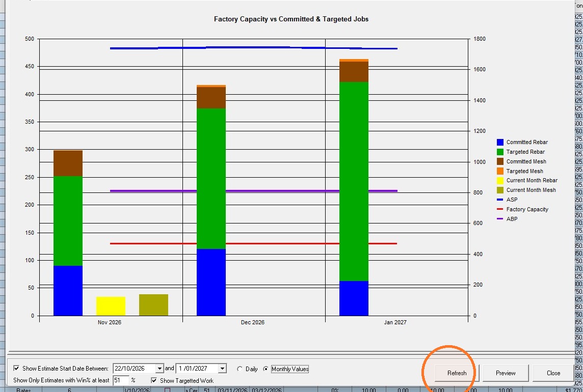Image resolution: width=583 pixels, height=392 pixels.
Task: Toggle Show Estimate Start Date Between checkbox
Action: (x=16, y=368)
